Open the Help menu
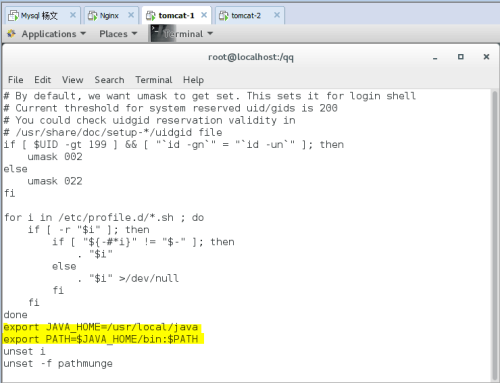 (x=193, y=80)
